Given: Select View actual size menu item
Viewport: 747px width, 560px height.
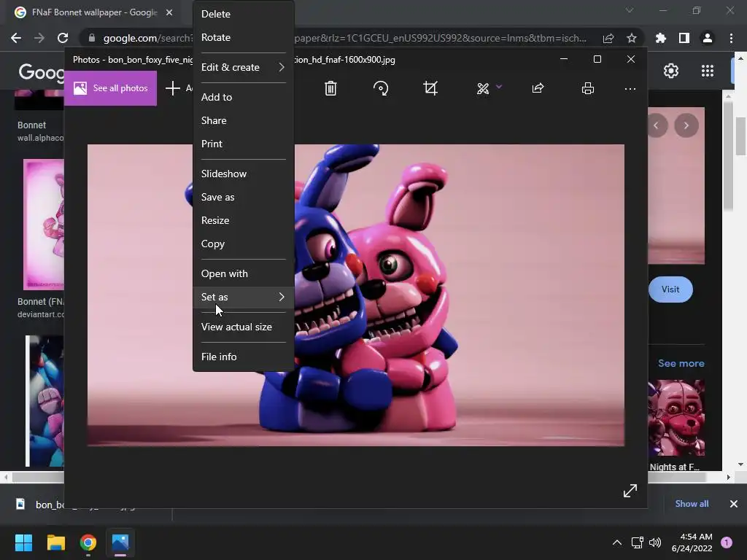Looking at the screenshot, I should [x=243, y=327].
